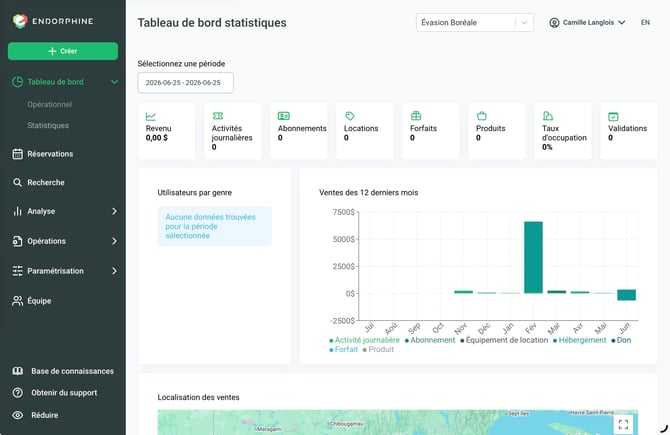
Task: Toggle Activité journalière legend series
Action: pyautogui.click(x=364, y=340)
